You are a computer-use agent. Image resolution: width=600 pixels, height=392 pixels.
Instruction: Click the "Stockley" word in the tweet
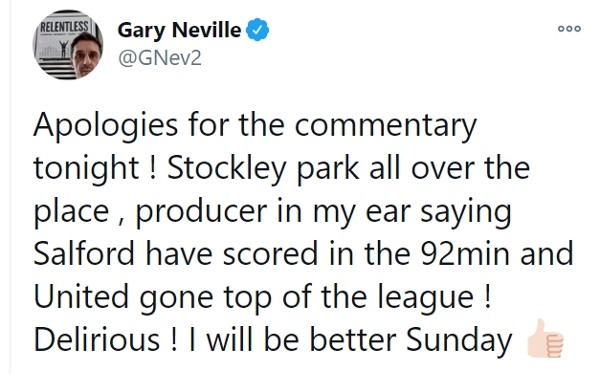click(x=227, y=169)
